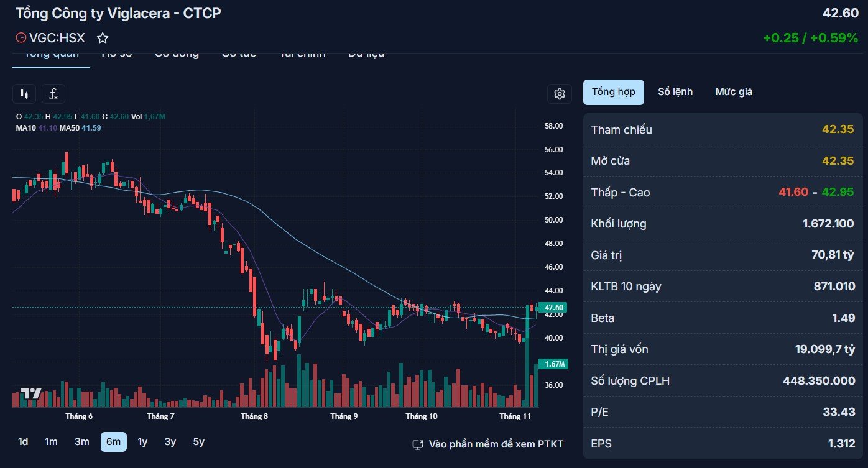Select the 3y time range

[170, 442]
